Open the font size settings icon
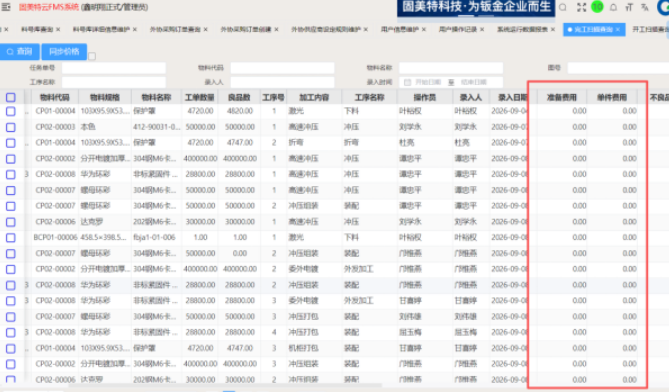669x392 pixels. [x=629, y=7]
